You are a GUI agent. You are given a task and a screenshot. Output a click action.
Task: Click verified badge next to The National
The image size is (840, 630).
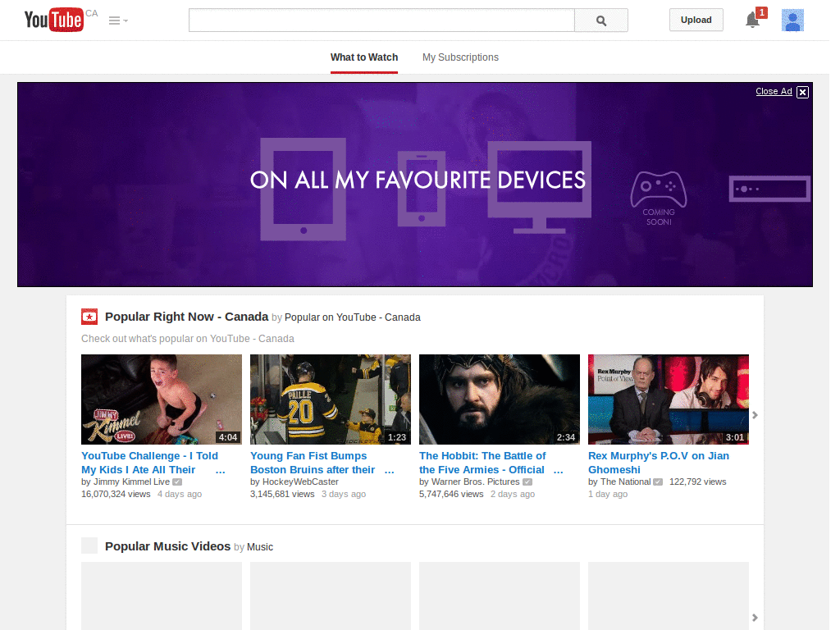pyautogui.click(x=658, y=482)
